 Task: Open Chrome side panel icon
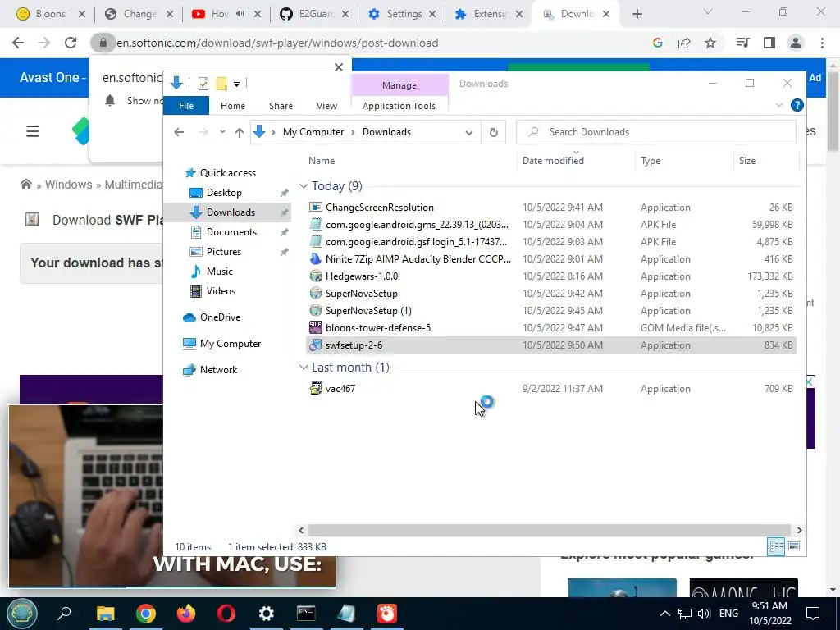point(769,43)
